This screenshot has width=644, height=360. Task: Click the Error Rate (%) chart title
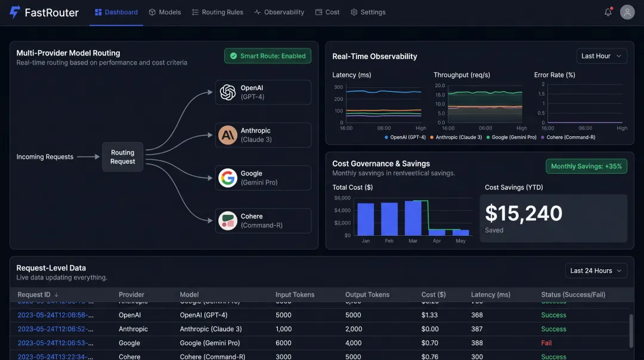click(555, 75)
